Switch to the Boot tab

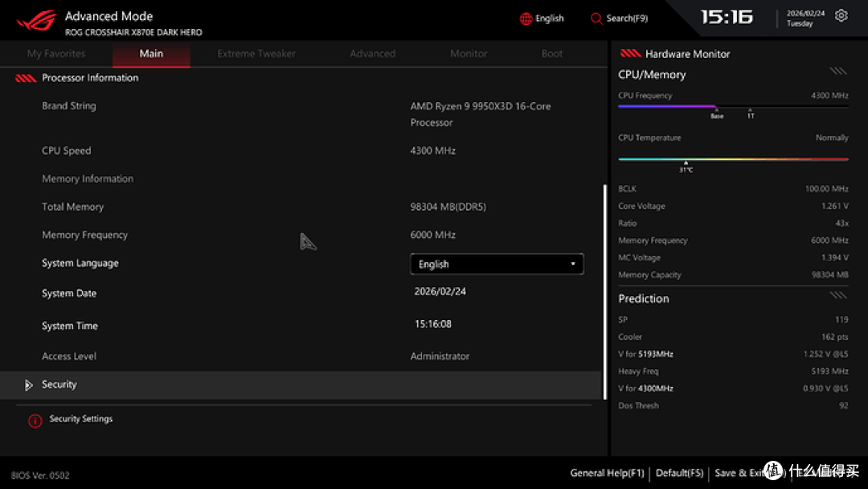point(552,54)
